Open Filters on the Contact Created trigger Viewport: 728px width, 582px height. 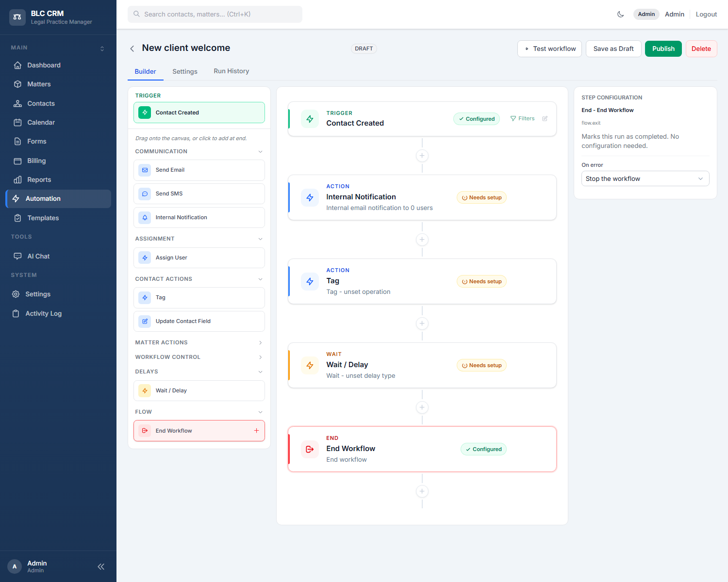pyautogui.click(x=522, y=119)
